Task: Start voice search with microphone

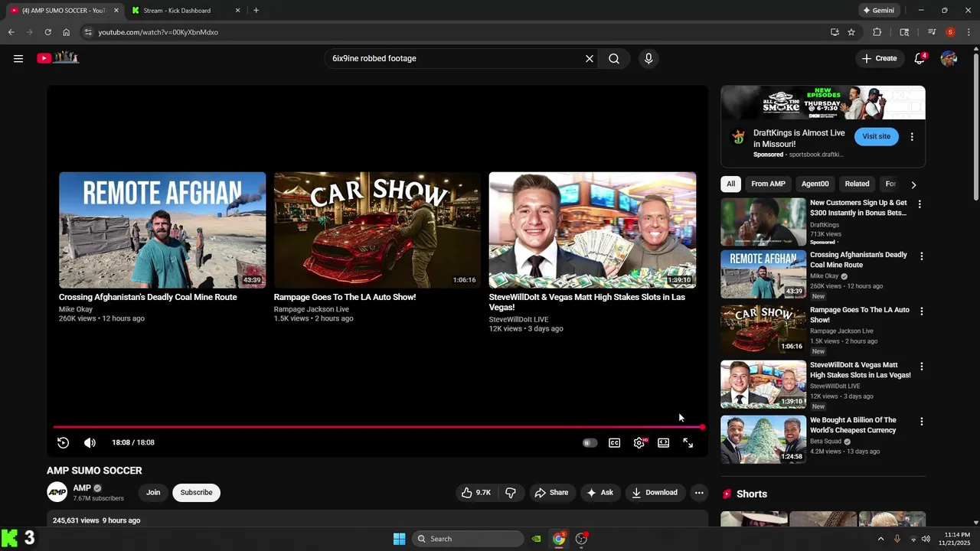Action: [648, 58]
